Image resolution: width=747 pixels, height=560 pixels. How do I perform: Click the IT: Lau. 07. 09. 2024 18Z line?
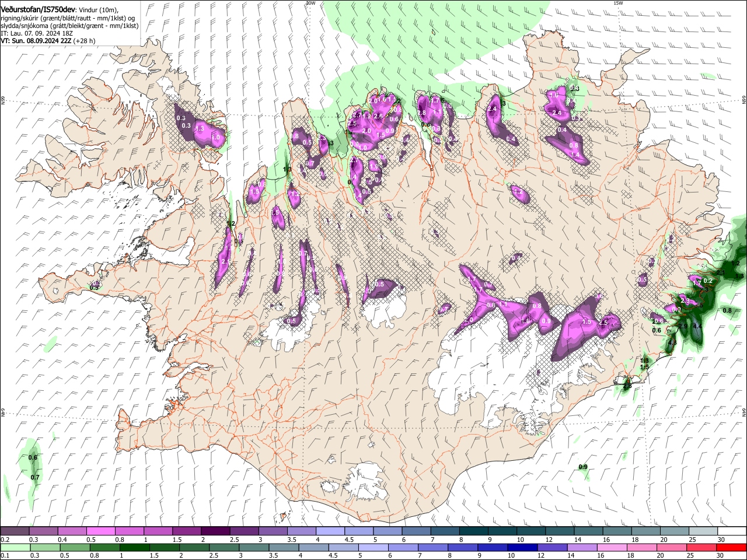coord(37,33)
